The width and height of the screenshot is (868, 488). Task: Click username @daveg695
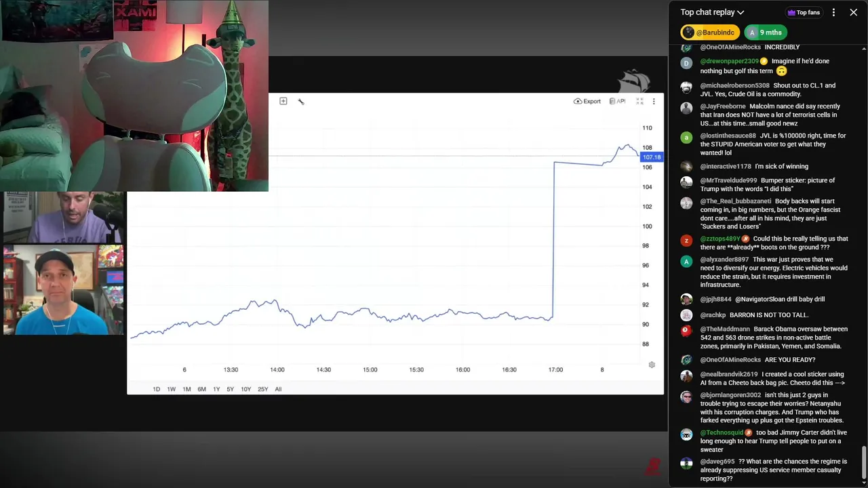(x=717, y=462)
